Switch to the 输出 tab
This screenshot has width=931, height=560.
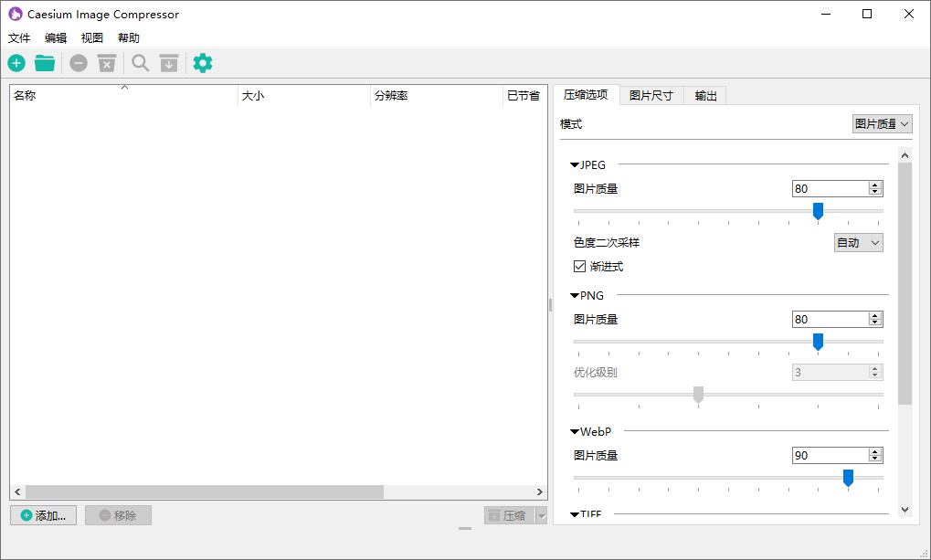coord(705,96)
